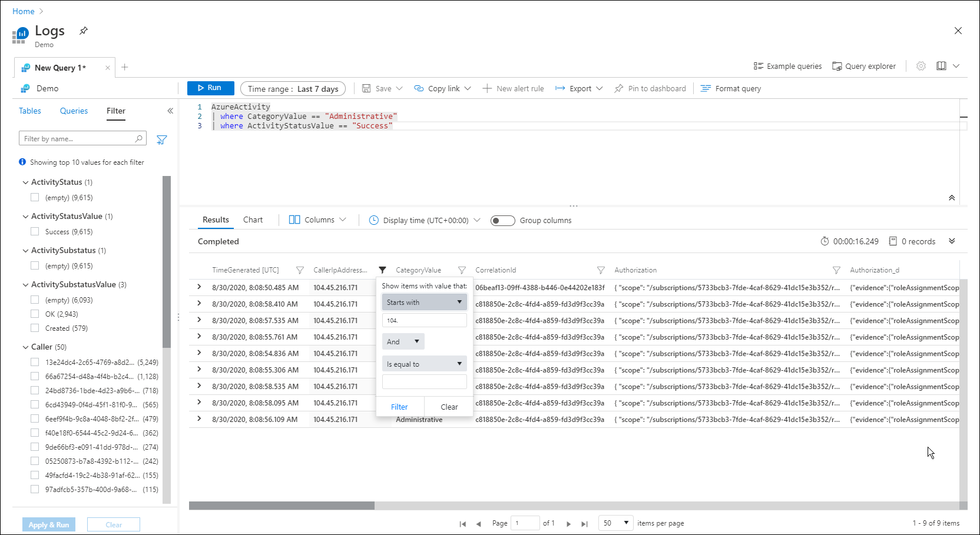Add a new query tab with plus
Screen dimensions: 980x535
124,67
